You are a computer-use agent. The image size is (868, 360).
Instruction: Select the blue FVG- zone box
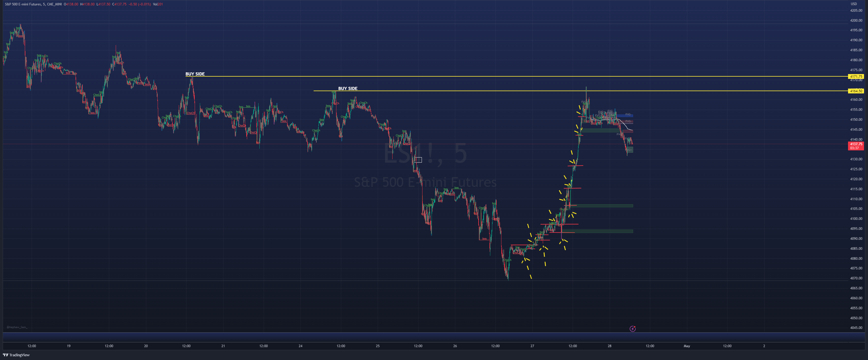625,116
